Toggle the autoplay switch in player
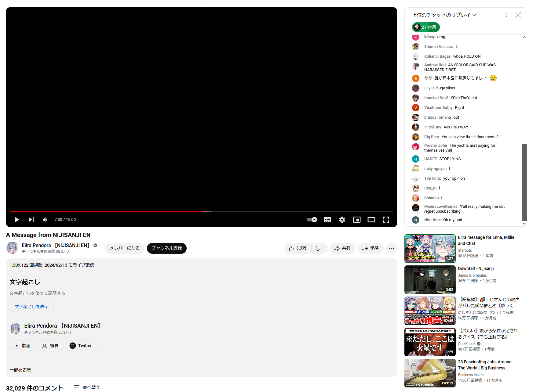 [312, 220]
